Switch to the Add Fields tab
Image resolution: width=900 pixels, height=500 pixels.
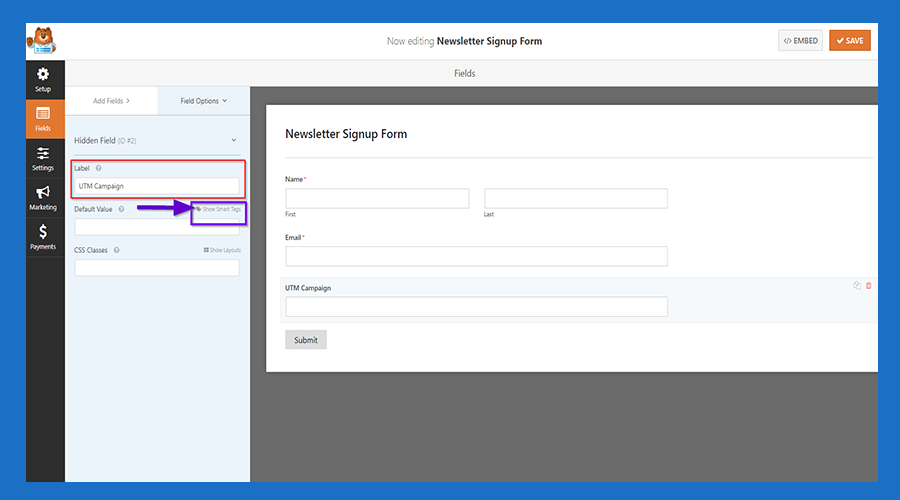(x=111, y=101)
